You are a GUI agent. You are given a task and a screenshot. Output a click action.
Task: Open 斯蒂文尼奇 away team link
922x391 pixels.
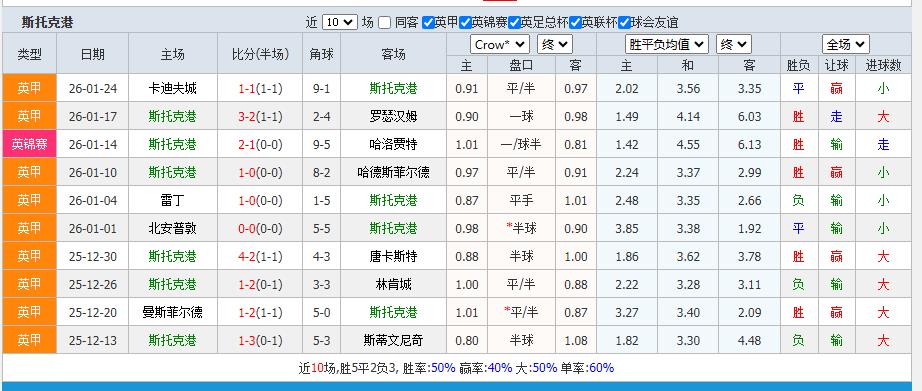click(x=393, y=340)
